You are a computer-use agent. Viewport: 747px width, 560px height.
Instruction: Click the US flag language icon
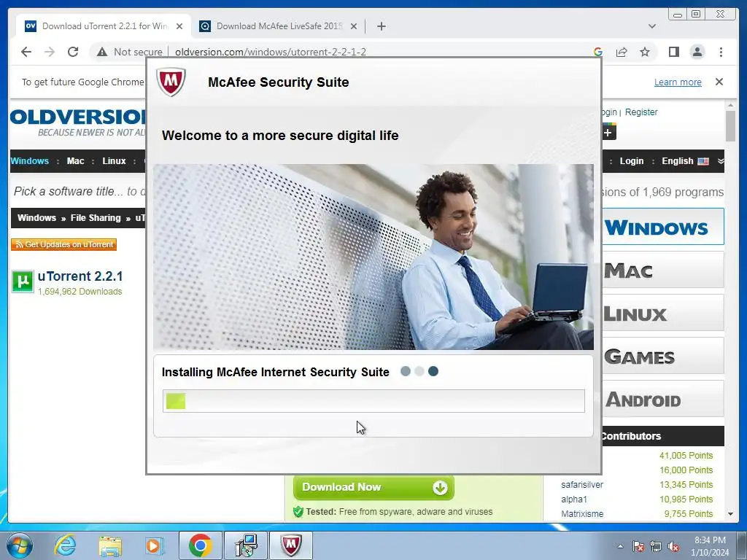703,161
